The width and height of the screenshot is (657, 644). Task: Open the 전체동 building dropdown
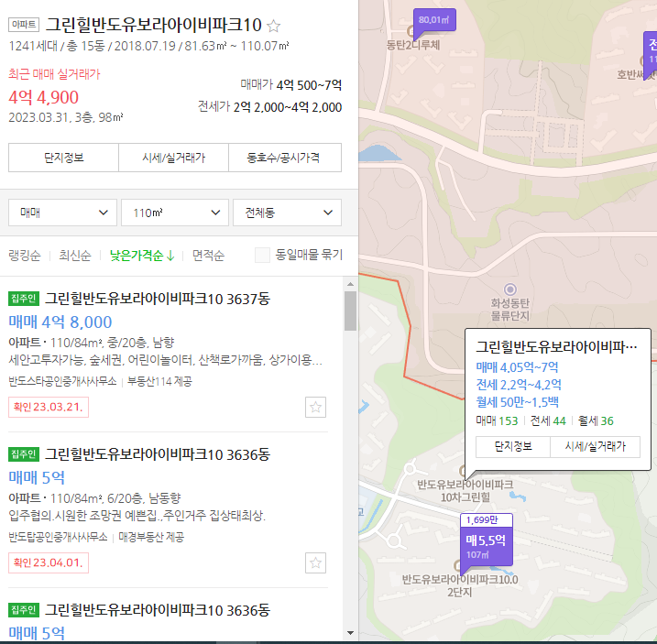(287, 213)
